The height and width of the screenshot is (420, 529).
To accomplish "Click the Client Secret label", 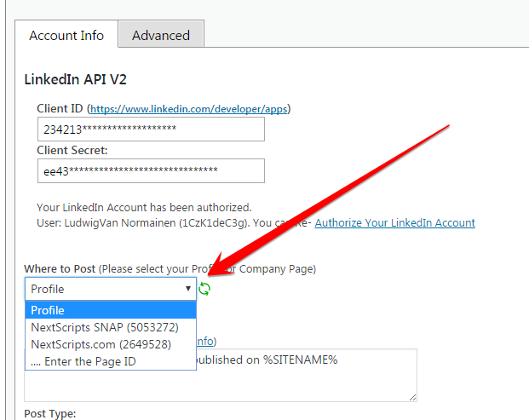I will click(x=72, y=150).
